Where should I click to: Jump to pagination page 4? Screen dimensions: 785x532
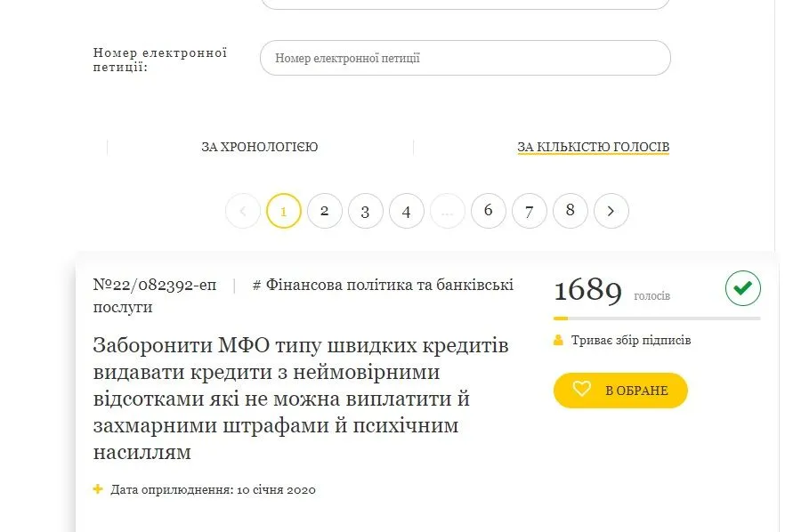(407, 211)
